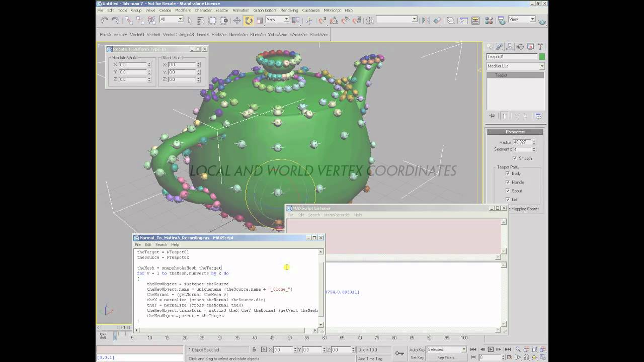Open the named selection sets dropdown

[396, 20]
